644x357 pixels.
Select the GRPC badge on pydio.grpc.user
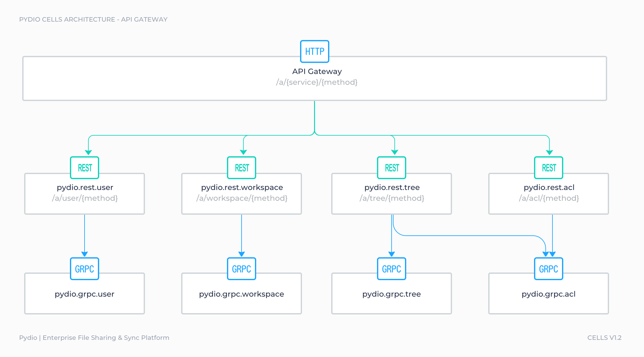85,269
